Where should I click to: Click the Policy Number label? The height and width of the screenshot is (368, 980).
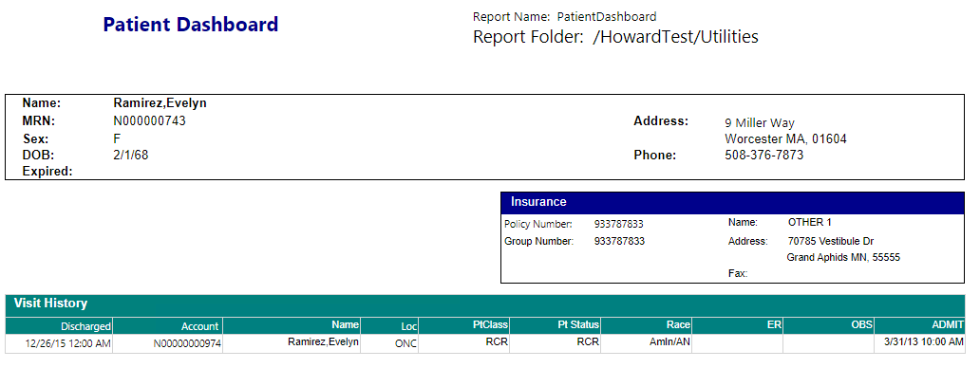point(538,224)
